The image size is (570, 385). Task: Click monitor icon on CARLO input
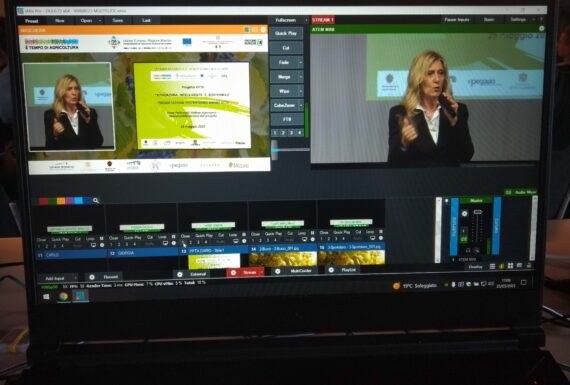[x=93, y=245]
